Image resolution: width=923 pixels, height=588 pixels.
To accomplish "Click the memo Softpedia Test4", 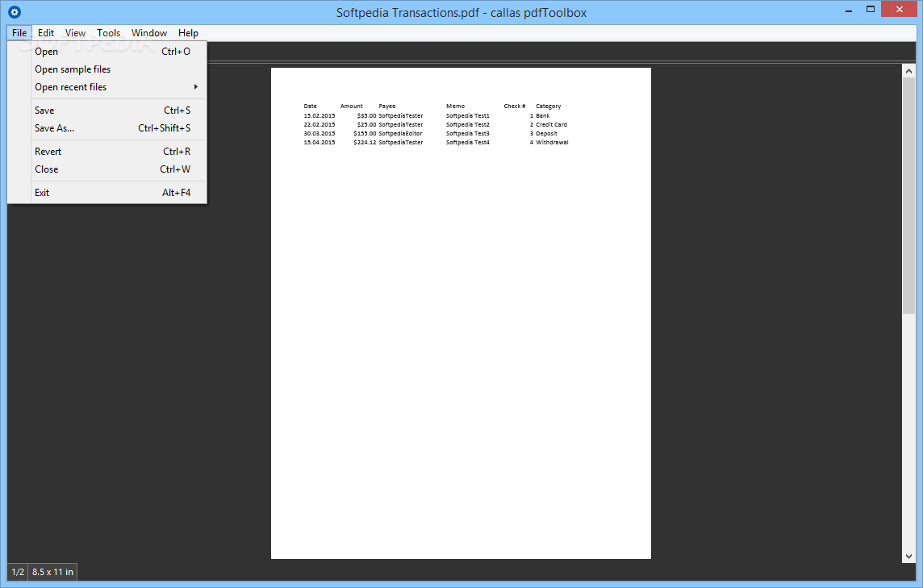I will (467, 143).
